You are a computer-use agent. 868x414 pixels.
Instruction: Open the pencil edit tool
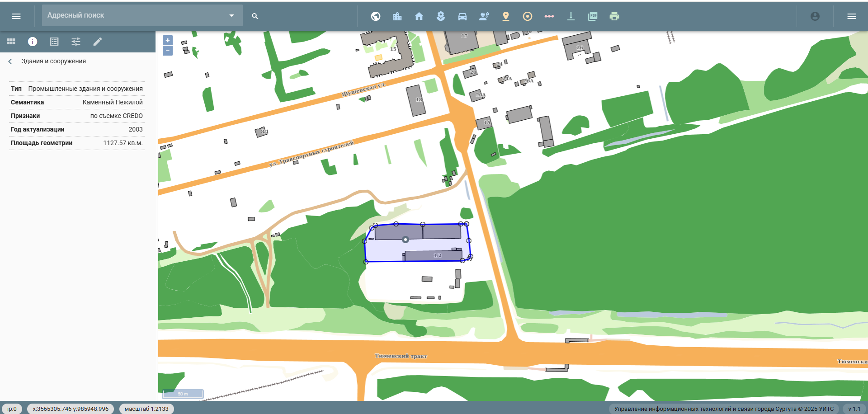98,42
